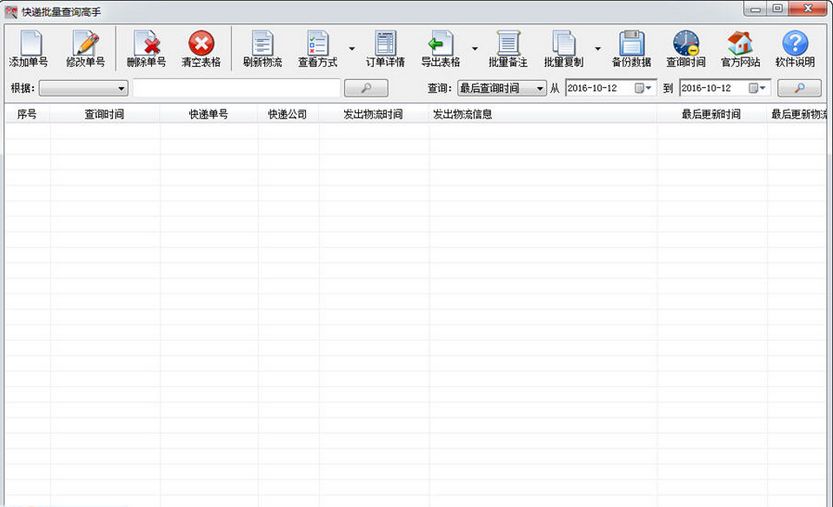Select the 删除单号 delete number icon

[146, 49]
